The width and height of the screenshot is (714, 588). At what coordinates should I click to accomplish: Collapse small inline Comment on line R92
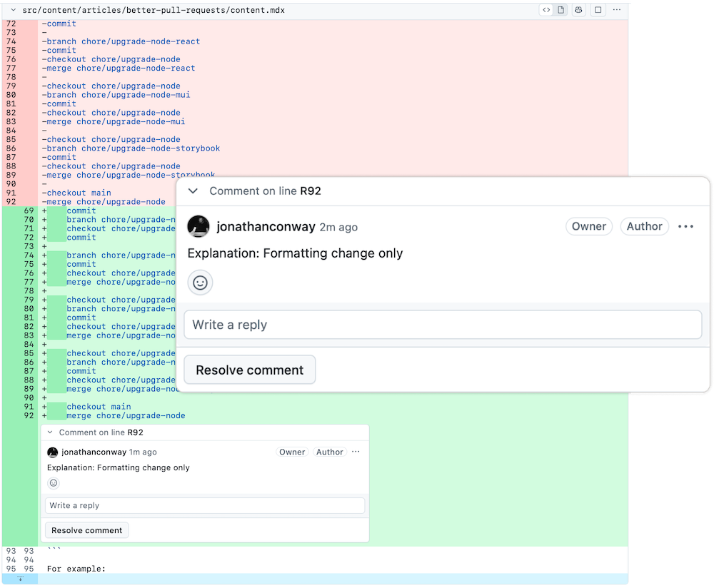pos(50,432)
